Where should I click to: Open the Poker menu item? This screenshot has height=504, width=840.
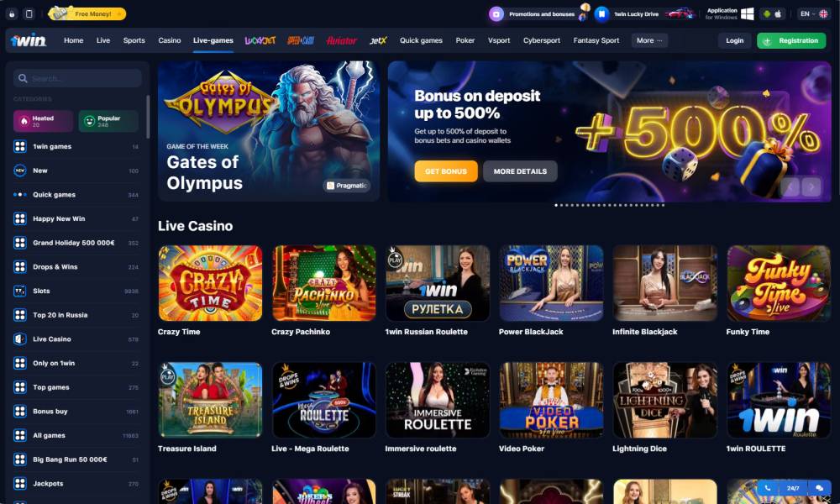pos(465,40)
